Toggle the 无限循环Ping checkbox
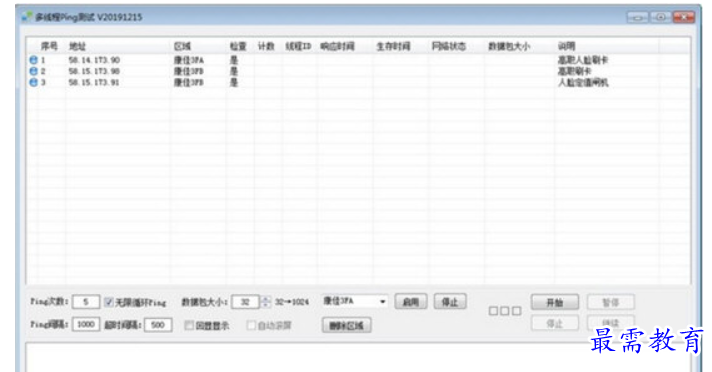 pos(109,302)
